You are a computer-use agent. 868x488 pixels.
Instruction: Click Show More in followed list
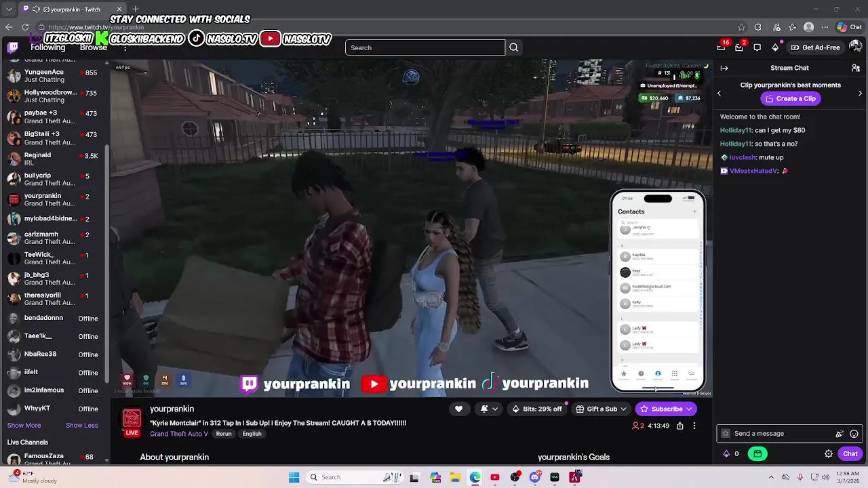tap(24, 425)
